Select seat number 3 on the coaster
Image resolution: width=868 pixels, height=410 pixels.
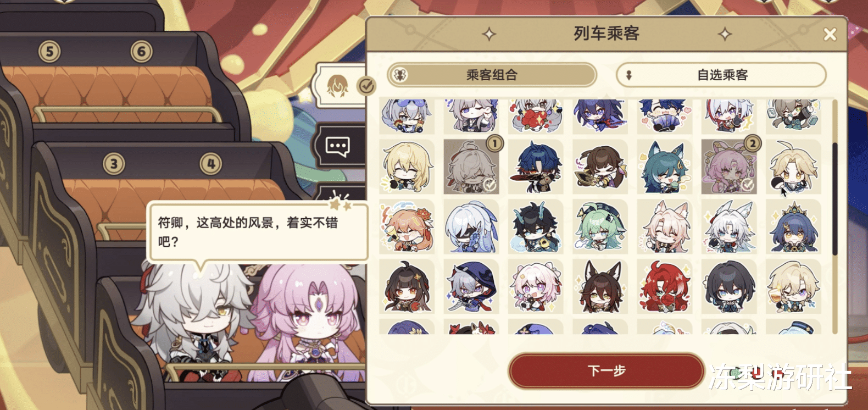[114, 164]
